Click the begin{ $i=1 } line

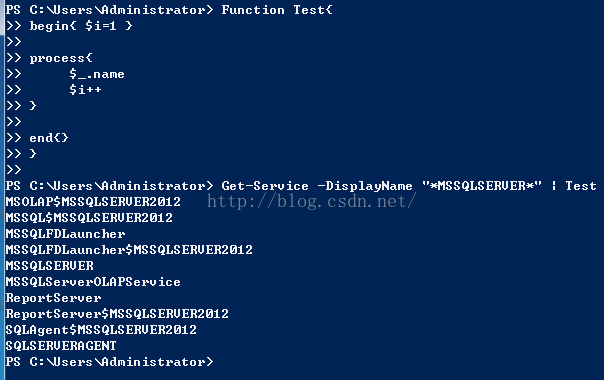(81, 26)
